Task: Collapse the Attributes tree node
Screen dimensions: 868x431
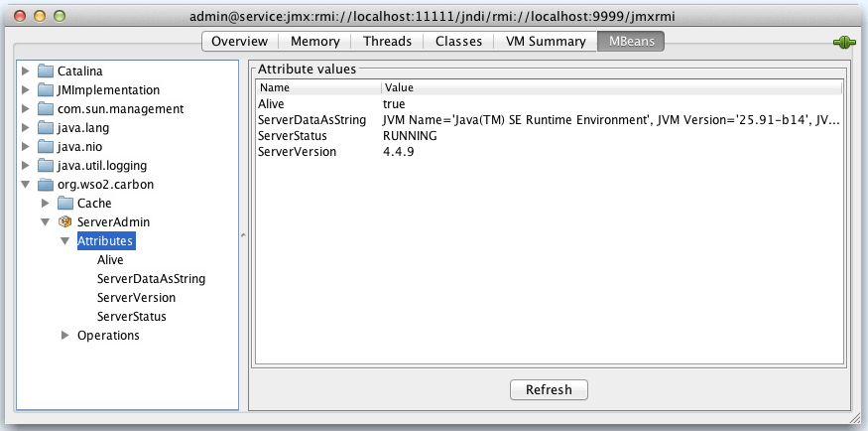Action: pos(65,241)
